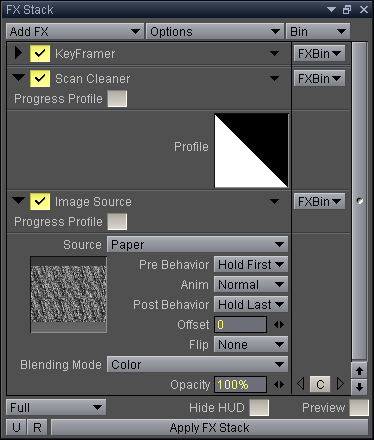This screenshot has height=440, width=374.
Task: Open the Image Source effect options arrow
Action: (274, 201)
